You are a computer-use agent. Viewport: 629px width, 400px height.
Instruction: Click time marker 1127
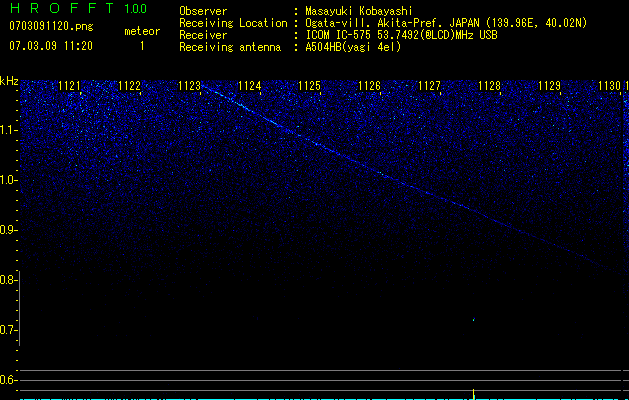(x=430, y=86)
